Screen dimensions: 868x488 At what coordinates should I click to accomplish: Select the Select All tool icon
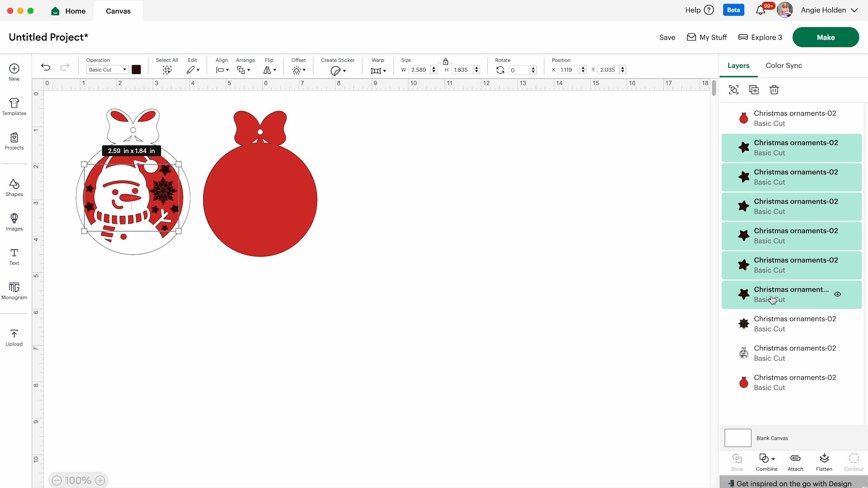(x=167, y=70)
